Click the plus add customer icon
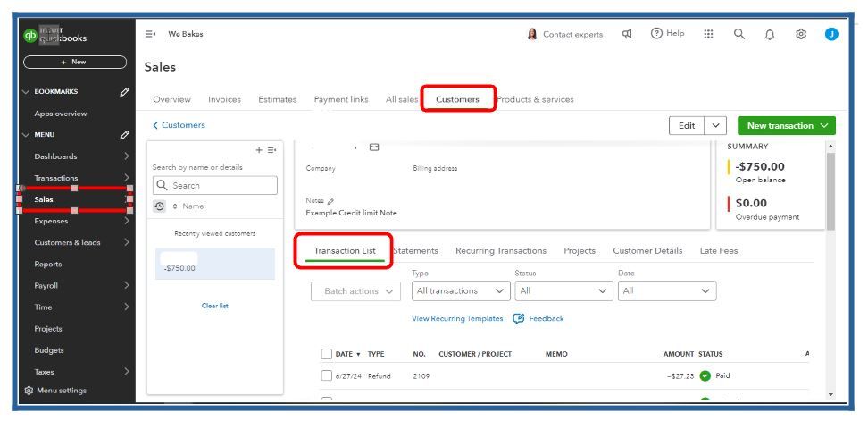 pyautogui.click(x=258, y=150)
